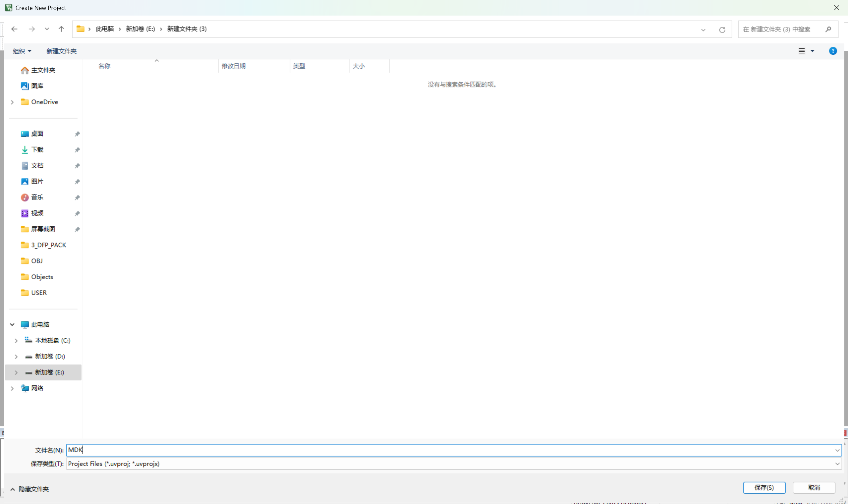
Task: Open the recent locations dropdown arrow
Action: pyautogui.click(x=47, y=29)
